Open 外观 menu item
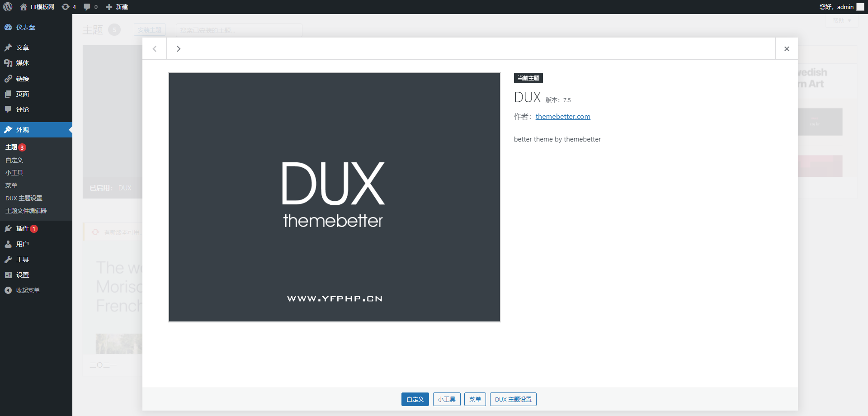The width and height of the screenshot is (868, 416). pos(36,130)
